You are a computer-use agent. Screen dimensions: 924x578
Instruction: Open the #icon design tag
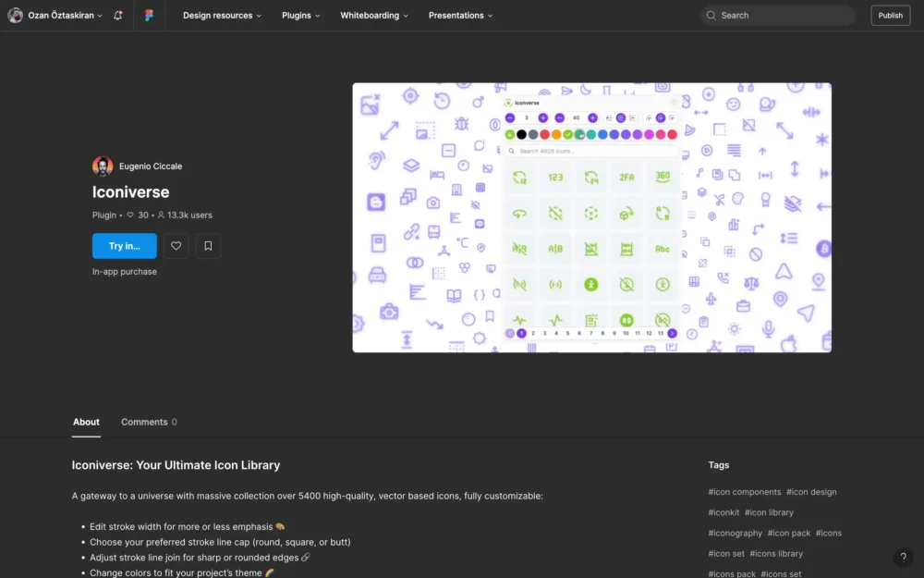[x=811, y=492]
